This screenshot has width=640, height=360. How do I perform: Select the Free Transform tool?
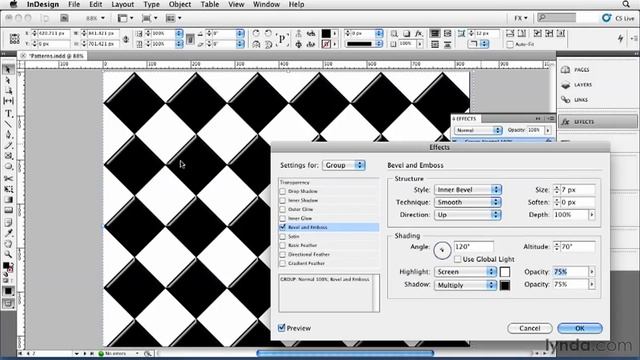(8, 189)
